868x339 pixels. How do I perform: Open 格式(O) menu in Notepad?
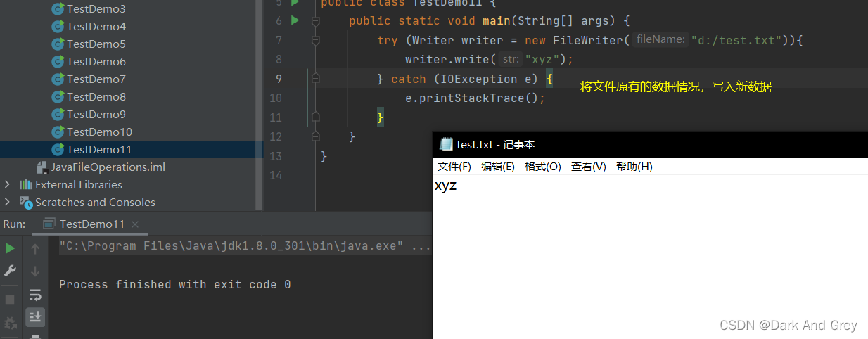[x=543, y=167]
